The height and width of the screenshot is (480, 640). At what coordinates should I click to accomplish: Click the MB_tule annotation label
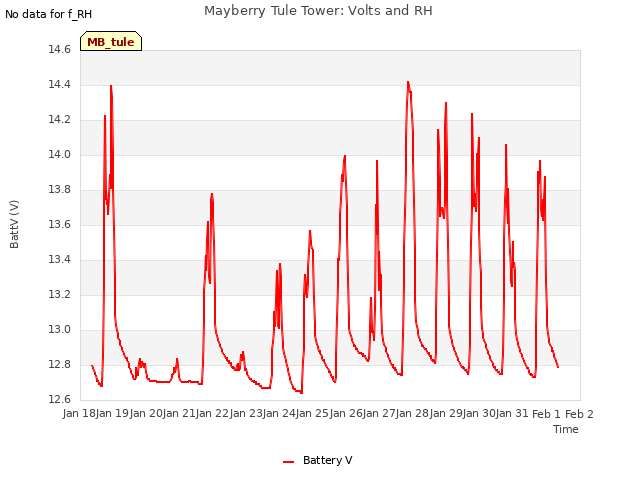111,42
